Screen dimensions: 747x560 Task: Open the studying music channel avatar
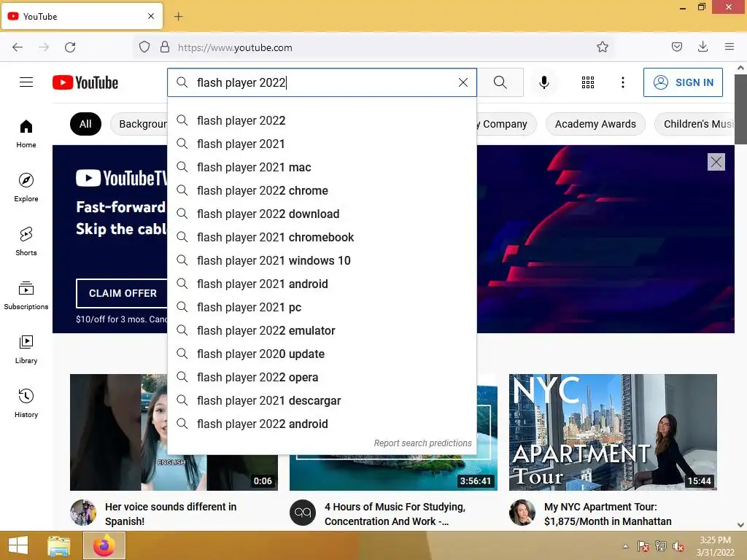point(303,513)
